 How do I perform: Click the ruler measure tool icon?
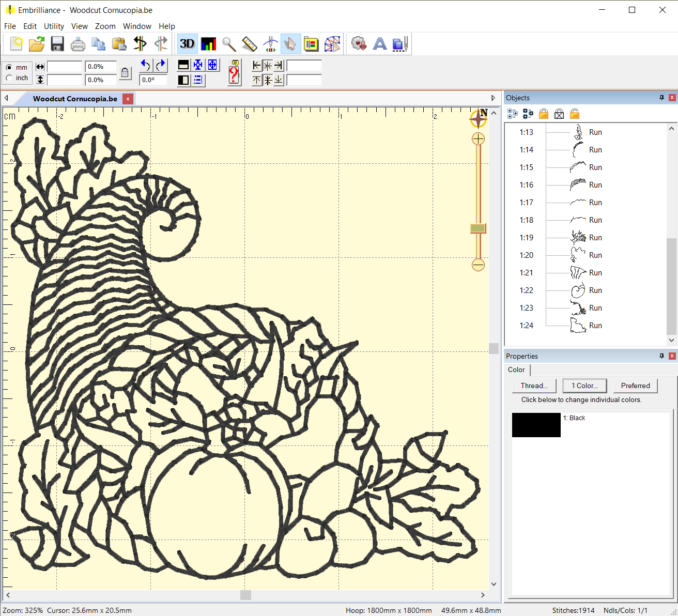(250, 44)
